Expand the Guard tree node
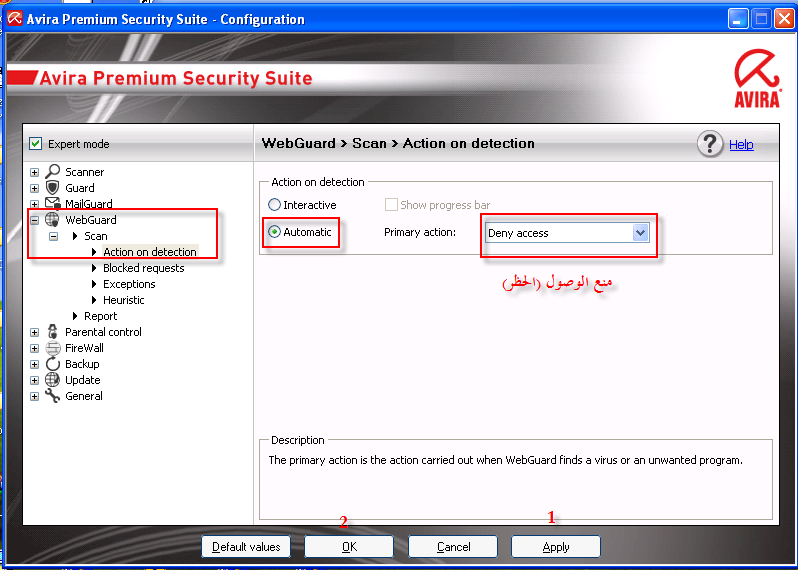The width and height of the screenshot is (798, 570). pyautogui.click(x=35, y=188)
